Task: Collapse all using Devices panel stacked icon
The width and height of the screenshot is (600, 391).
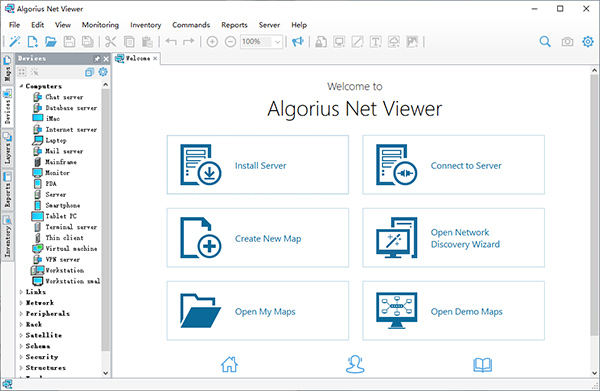Action: tap(90, 72)
